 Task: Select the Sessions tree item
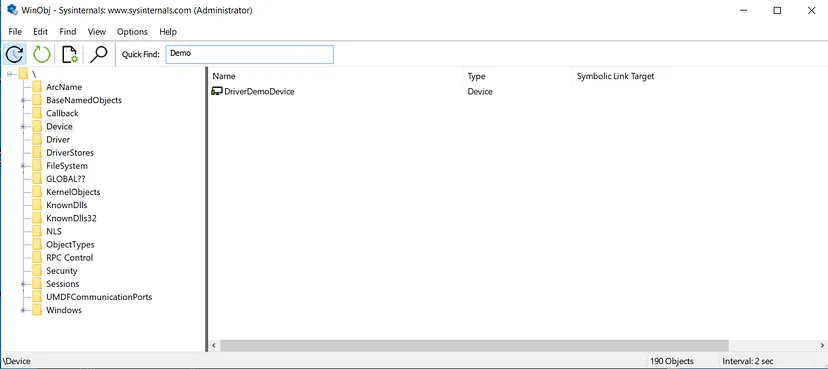click(x=63, y=284)
